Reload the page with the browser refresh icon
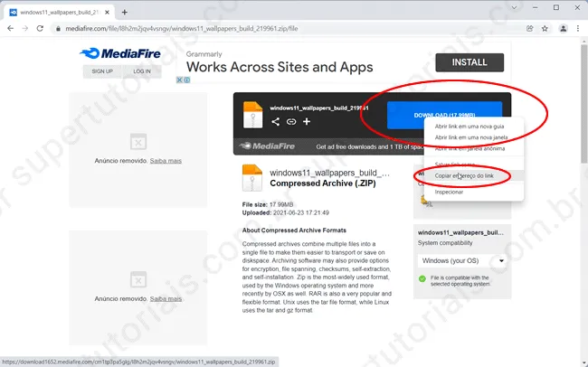588x367 pixels. [x=41, y=28]
